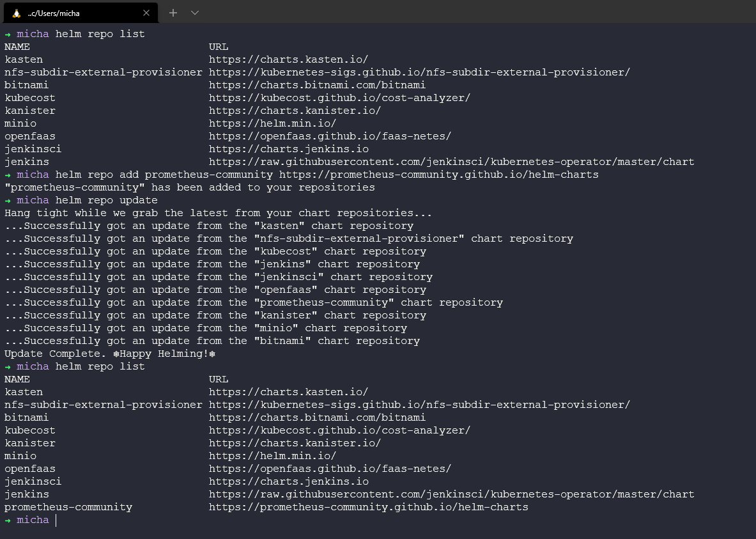Open the helm.min.io link in the final list
Image resolution: width=756 pixels, height=539 pixels.
tap(272, 456)
